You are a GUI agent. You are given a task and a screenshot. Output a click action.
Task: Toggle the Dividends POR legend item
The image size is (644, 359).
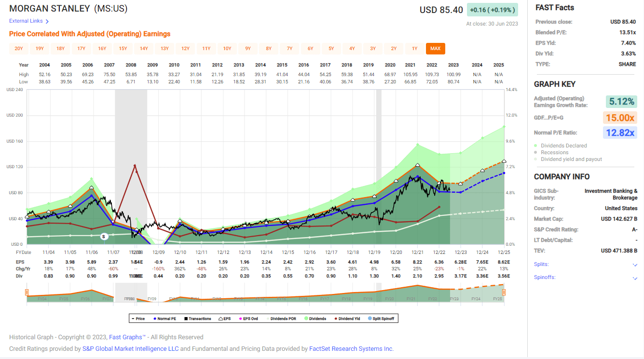pos(268,319)
